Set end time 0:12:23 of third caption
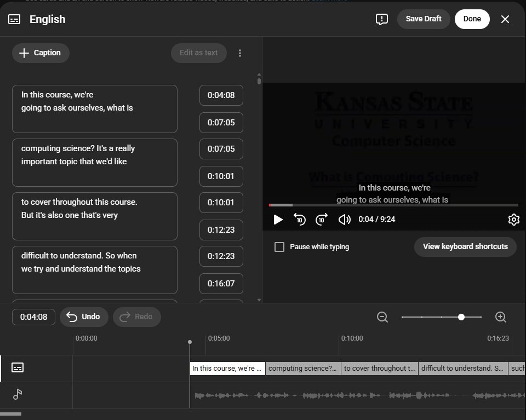 (221, 230)
